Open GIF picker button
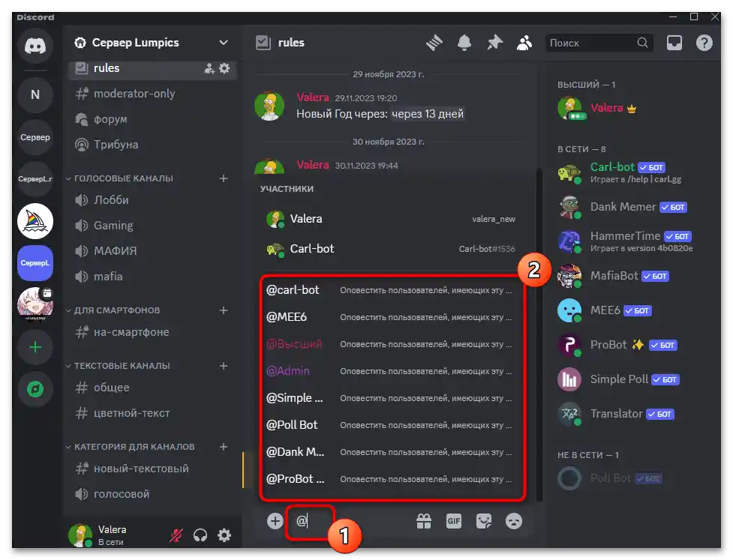 tap(454, 521)
